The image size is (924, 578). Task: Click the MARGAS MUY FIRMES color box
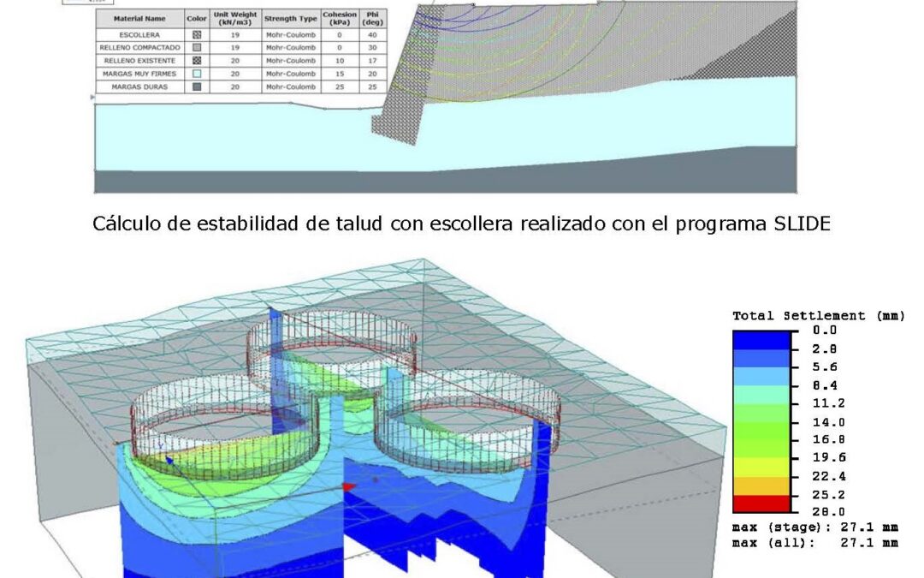(196, 73)
